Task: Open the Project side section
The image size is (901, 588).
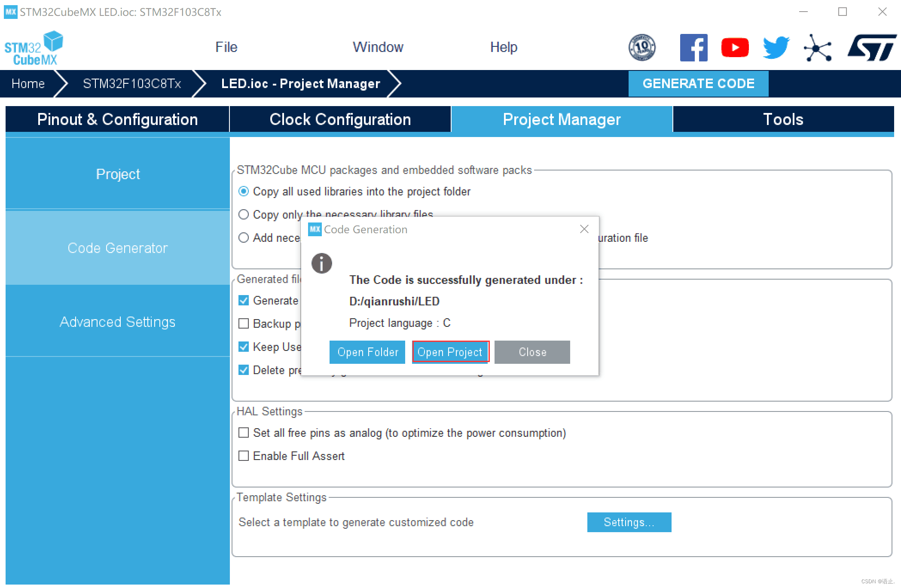Action: tap(118, 174)
